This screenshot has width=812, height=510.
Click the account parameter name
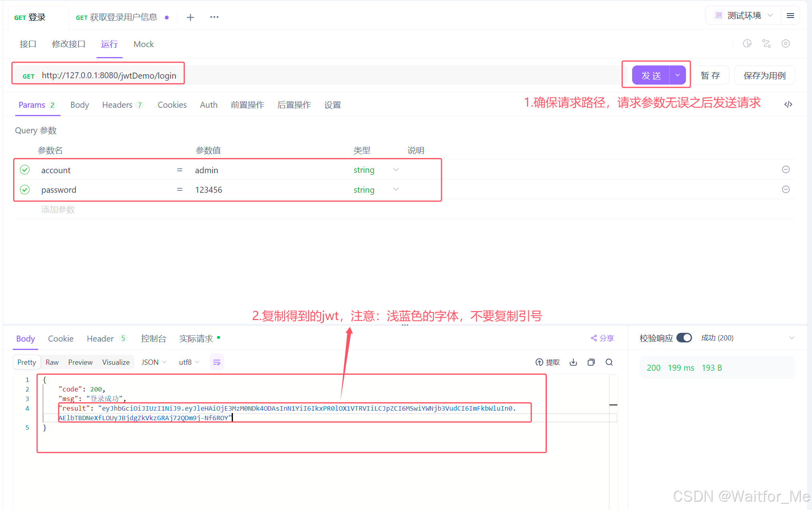(56, 170)
